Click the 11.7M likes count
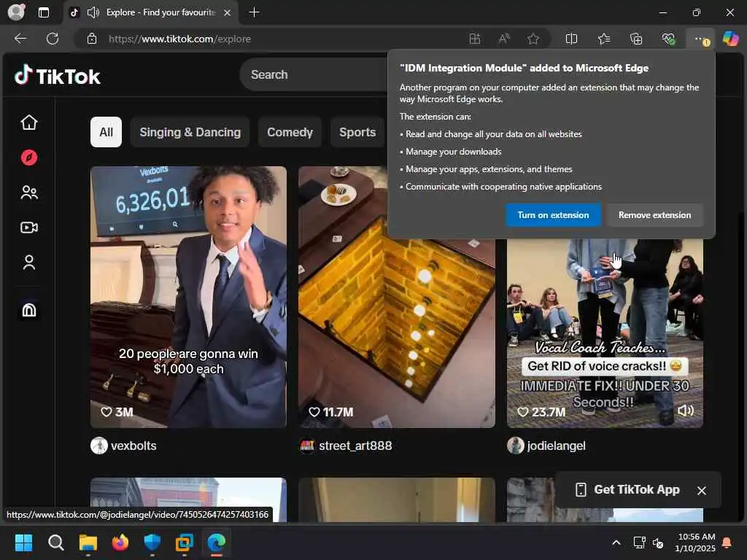Viewport: 747px width, 560px height. [x=331, y=412]
